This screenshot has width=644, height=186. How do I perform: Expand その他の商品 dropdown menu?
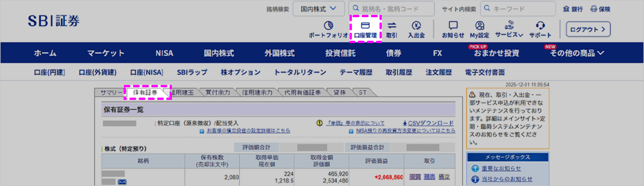(577, 53)
